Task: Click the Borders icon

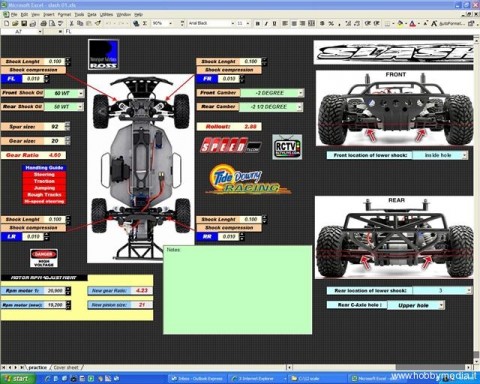Action: coord(387,23)
